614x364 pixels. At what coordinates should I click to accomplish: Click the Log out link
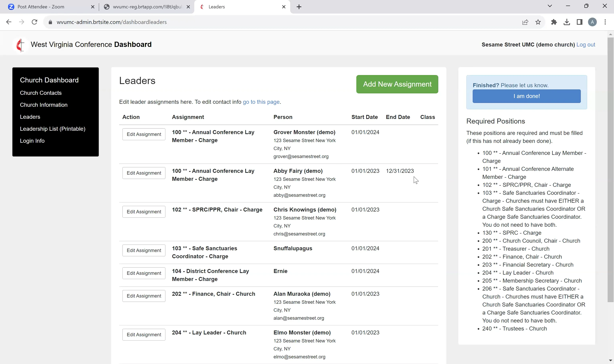pyautogui.click(x=585, y=45)
